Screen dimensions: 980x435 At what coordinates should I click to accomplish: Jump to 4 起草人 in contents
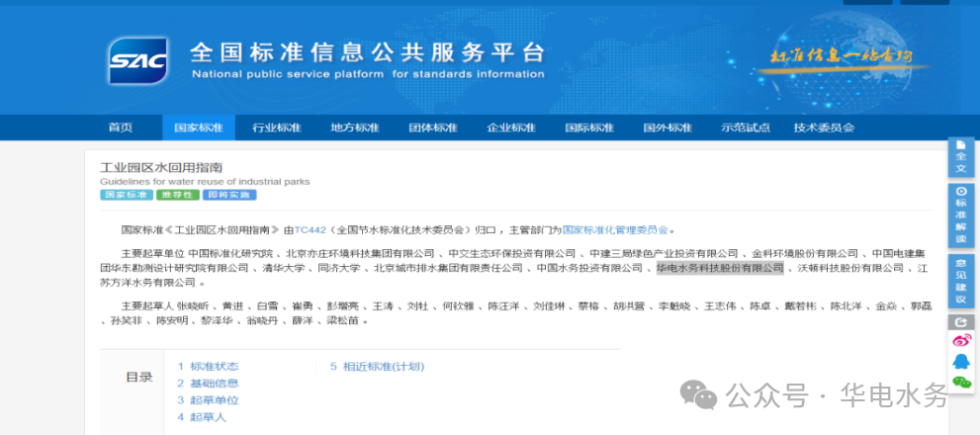pyautogui.click(x=202, y=417)
